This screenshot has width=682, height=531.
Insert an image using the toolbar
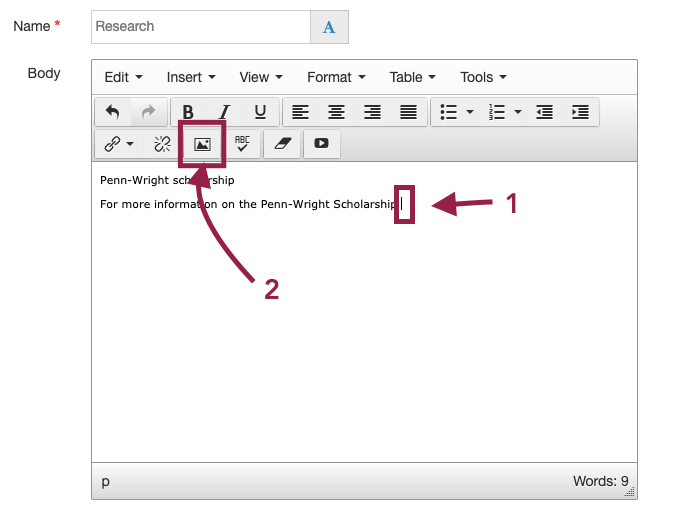[202, 144]
